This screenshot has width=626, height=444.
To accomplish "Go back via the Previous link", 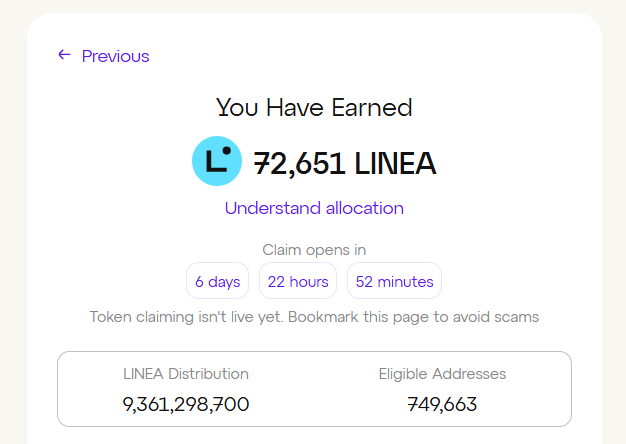I will [x=115, y=56].
